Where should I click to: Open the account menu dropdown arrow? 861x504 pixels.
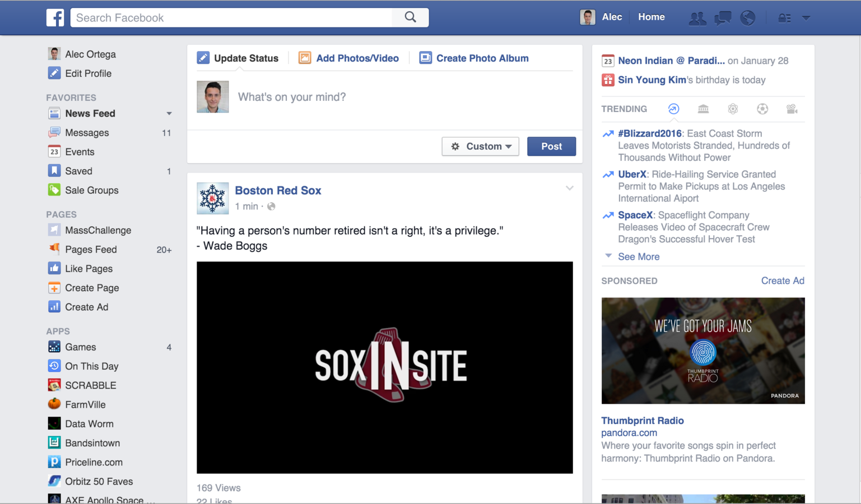(x=806, y=18)
